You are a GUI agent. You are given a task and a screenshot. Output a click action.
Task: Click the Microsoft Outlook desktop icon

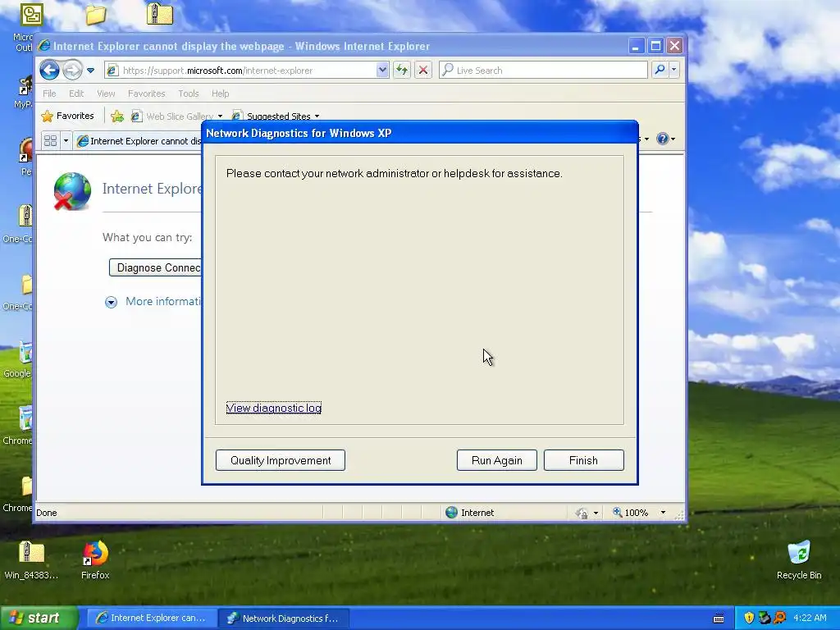tap(30, 14)
